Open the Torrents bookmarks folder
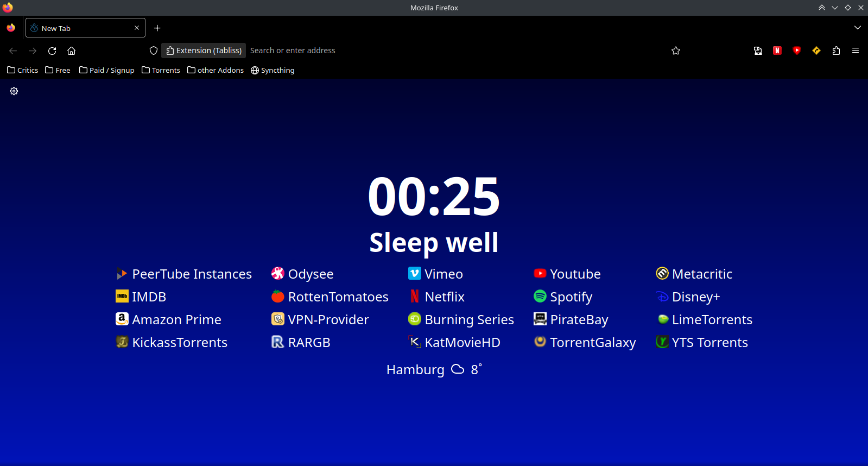This screenshot has width=868, height=466. [161, 70]
